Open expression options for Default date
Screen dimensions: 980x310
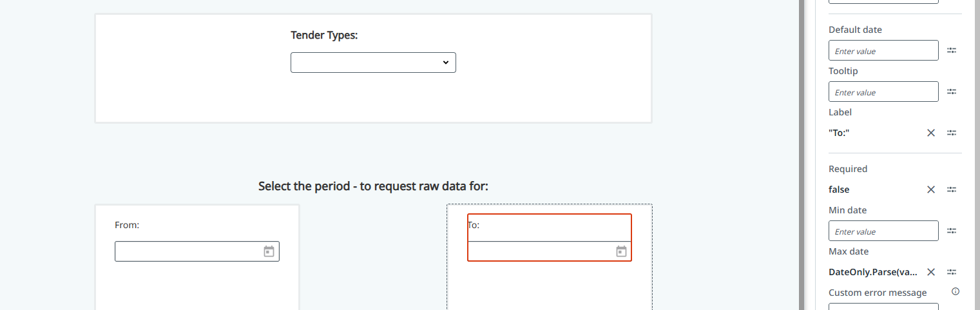click(x=951, y=50)
